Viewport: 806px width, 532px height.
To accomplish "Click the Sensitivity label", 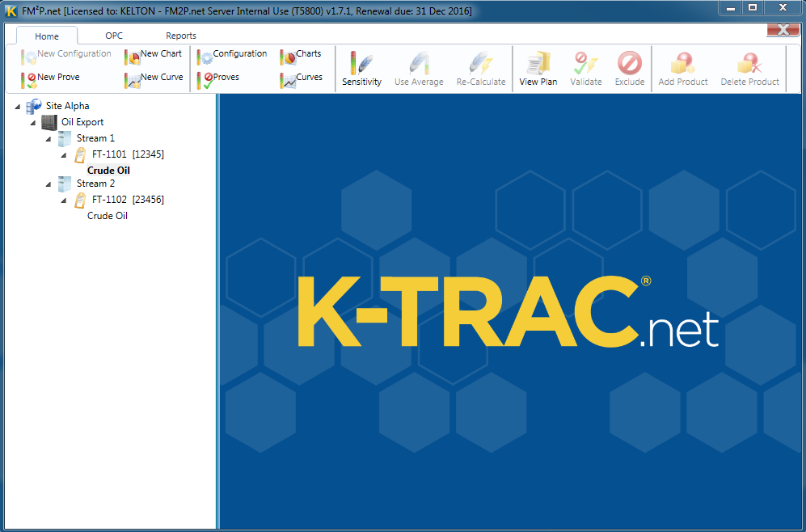I will pos(362,82).
